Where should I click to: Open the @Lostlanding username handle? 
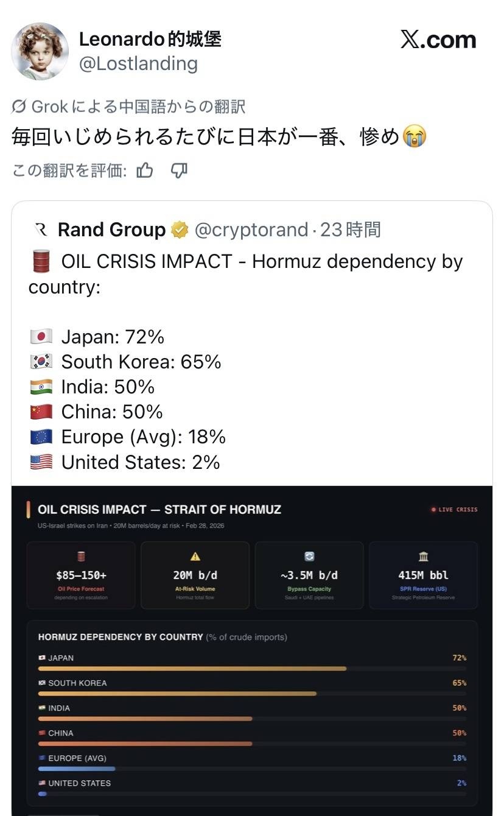tap(138, 63)
